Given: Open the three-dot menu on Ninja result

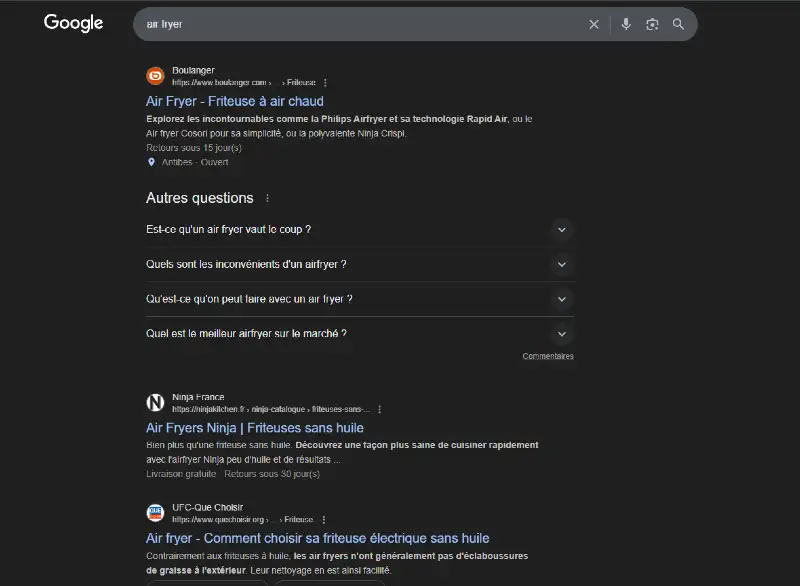Looking at the screenshot, I should 378,409.
